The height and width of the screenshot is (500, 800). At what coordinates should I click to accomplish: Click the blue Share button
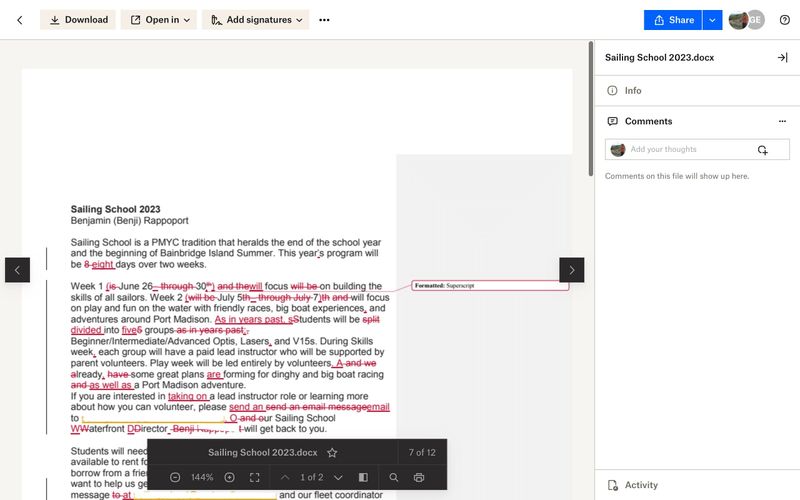coord(672,20)
